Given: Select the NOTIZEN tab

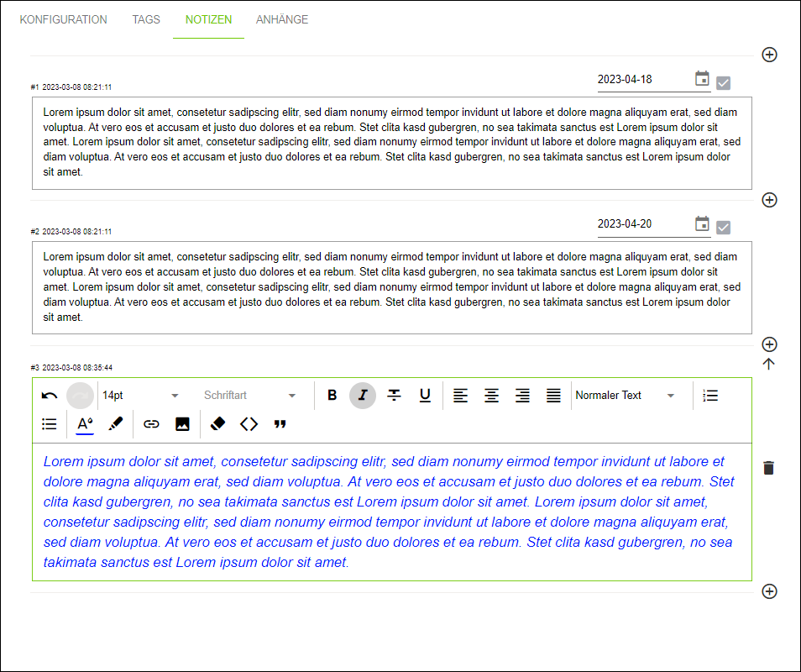Looking at the screenshot, I should [x=208, y=19].
